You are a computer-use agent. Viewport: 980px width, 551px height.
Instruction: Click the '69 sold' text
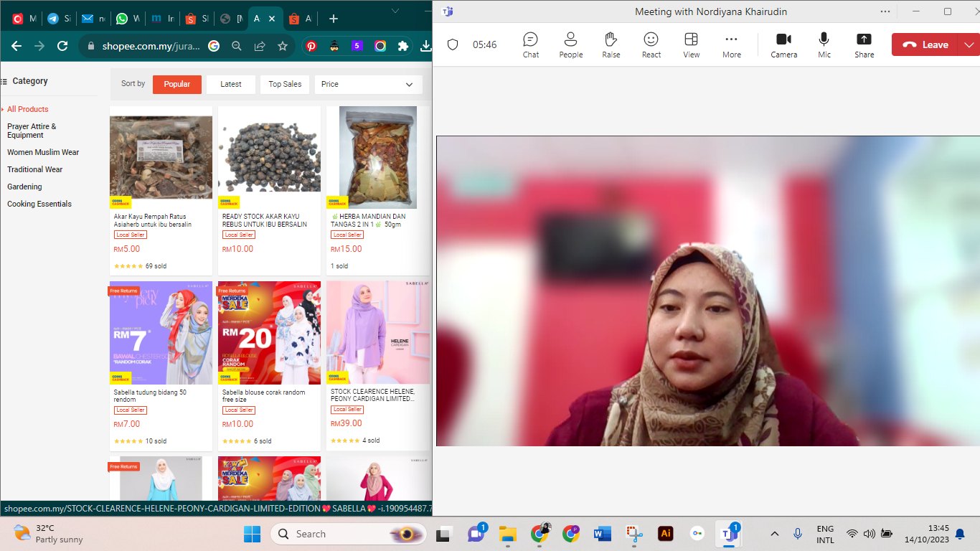click(156, 266)
